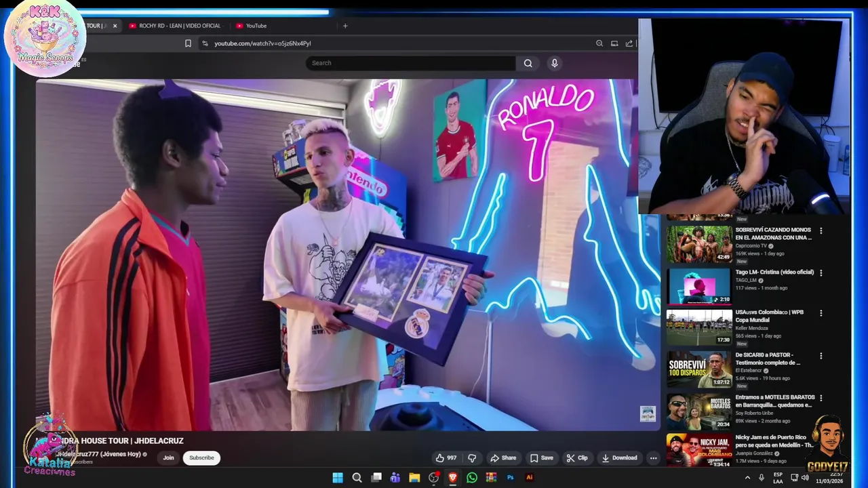This screenshot has width=868, height=488.
Task: Close the House Tour browser tab
Action: coord(115,26)
